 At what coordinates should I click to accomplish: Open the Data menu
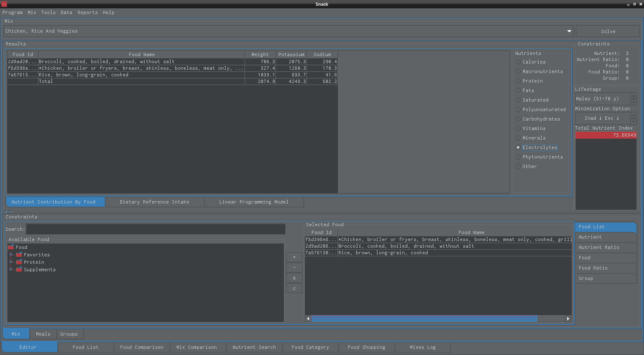point(66,13)
